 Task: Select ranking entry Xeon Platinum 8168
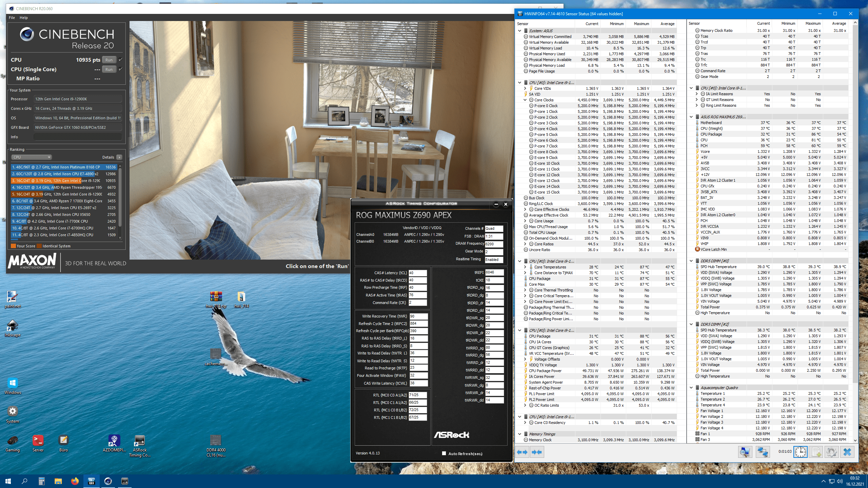coord(64,167)
